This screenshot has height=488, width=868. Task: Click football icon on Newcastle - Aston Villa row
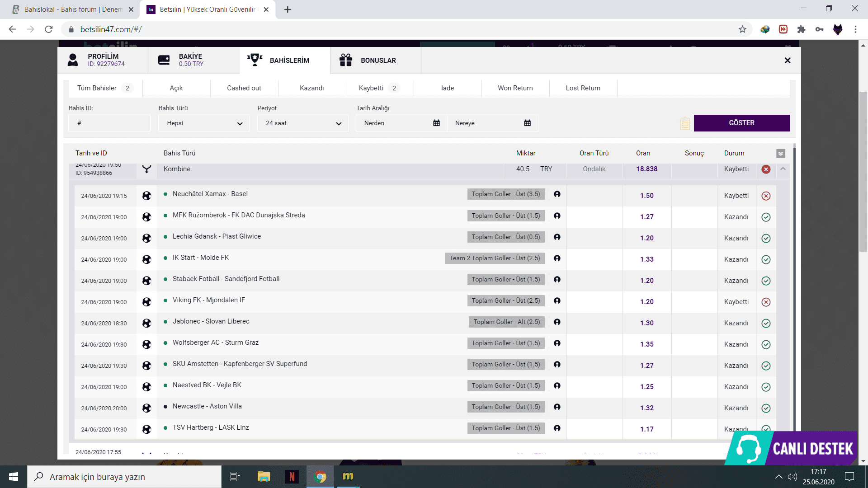146,408
